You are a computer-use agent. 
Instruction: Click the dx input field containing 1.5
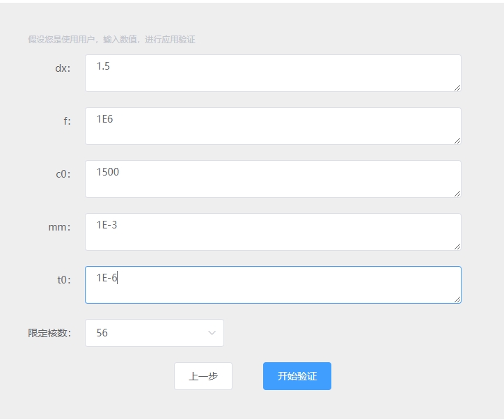tap(273, 73)
